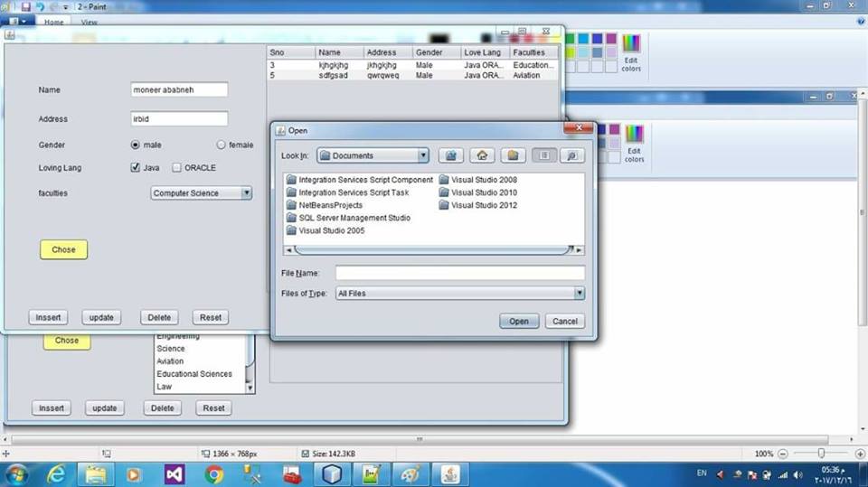Switch to Paint's View tab

click(89, 22)
